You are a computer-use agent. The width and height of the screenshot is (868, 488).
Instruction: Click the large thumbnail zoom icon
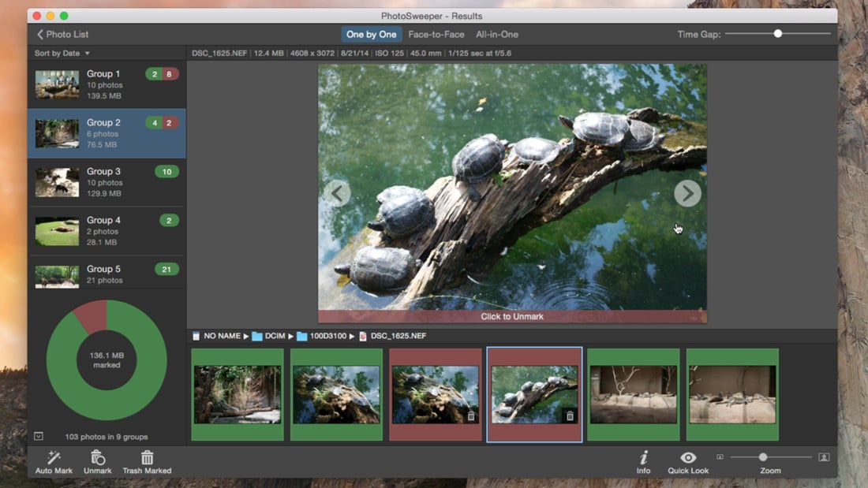pos(824,457)
